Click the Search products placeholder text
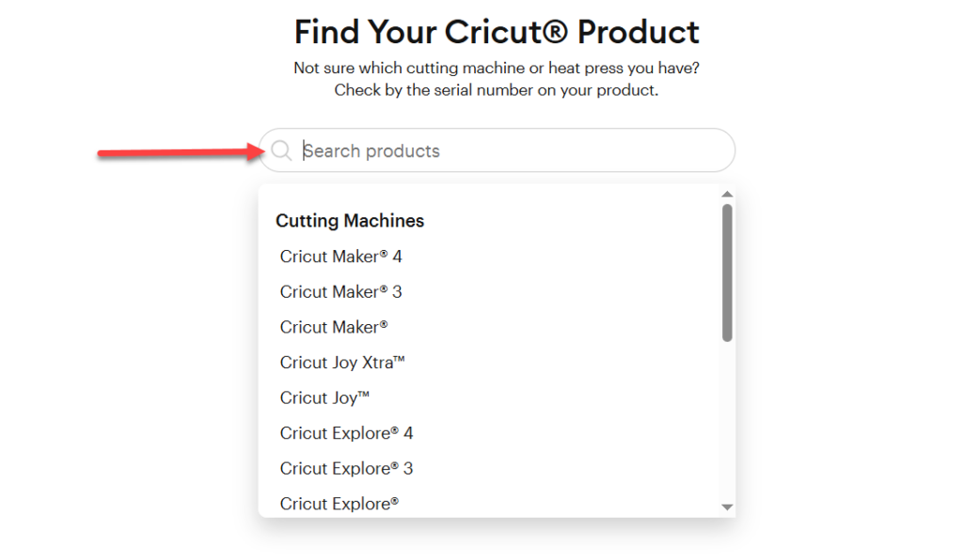Image resolution: width=963 pixels, height=560 pixels. pyautogui.click(x=371, y=150)
